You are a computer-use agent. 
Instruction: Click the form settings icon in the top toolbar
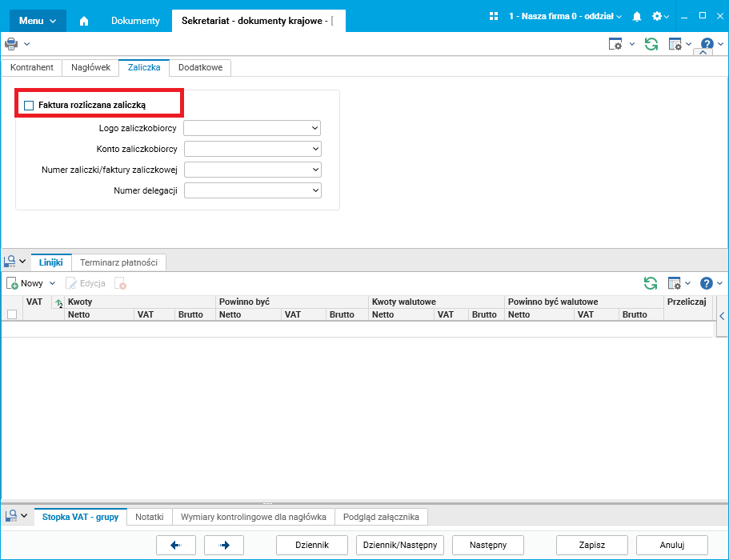tap(615, 44)
